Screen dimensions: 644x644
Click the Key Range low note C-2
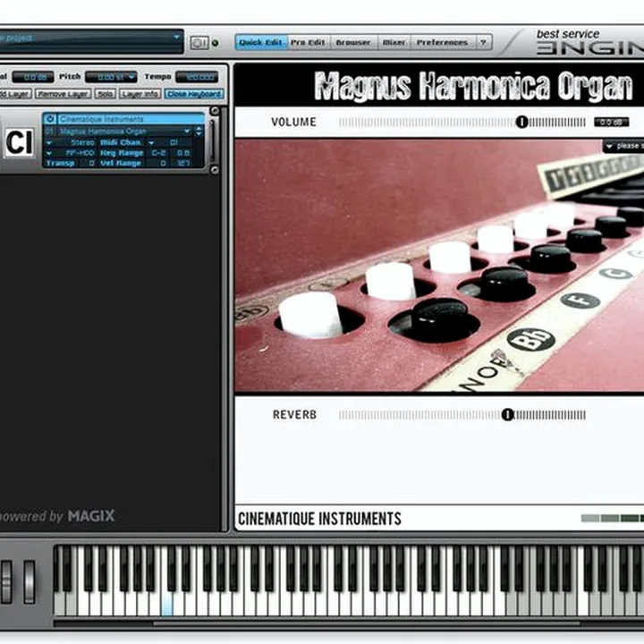tap(159, 153)
